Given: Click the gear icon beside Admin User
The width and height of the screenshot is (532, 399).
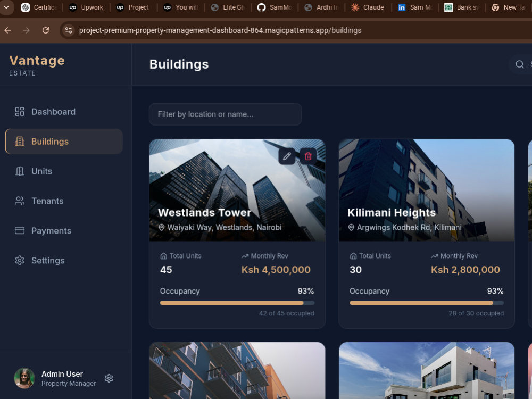Looking at the screenshot, I should (109, 378).
